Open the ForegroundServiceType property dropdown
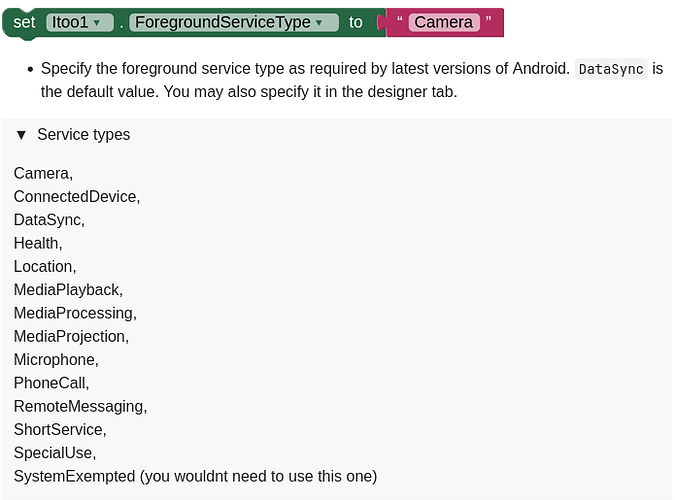Screen dimensions: 675x500 coord(234,22)
